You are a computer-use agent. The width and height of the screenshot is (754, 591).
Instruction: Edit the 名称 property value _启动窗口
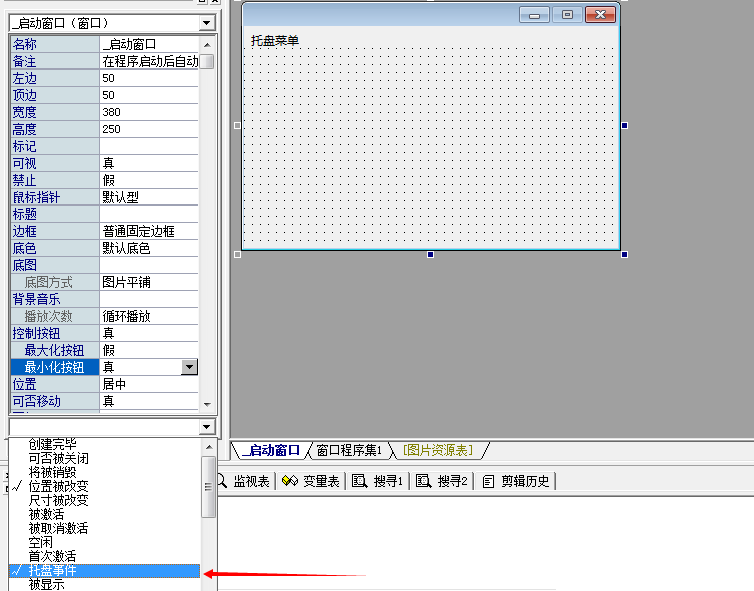[x=149, y=44]
